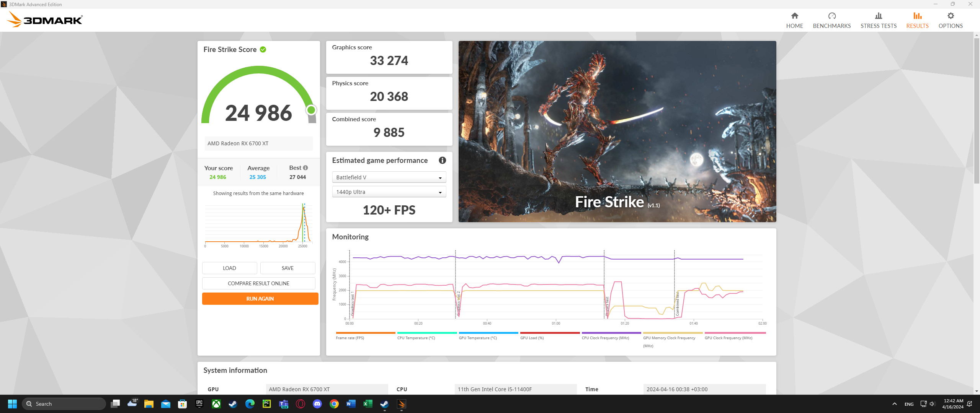Open Microsoft Word from the taskbar

351,404
